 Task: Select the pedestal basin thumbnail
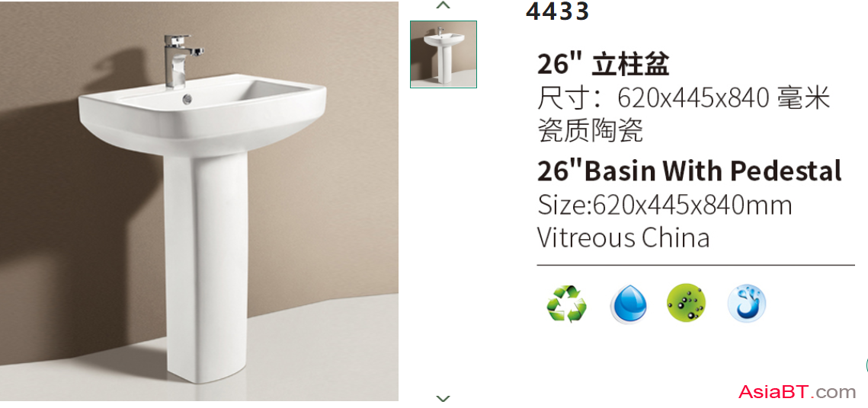tap(444, 54)
